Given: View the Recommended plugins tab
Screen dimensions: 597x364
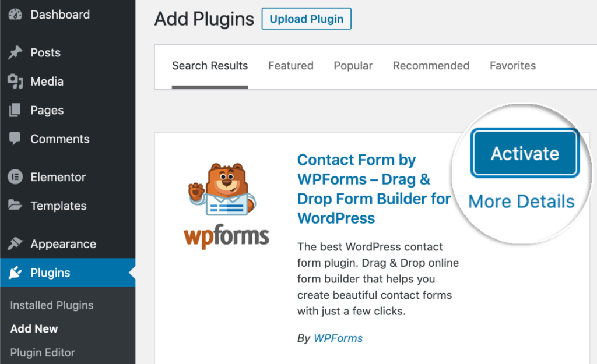Looking at the screenshot, I should [x=431, y=66].
